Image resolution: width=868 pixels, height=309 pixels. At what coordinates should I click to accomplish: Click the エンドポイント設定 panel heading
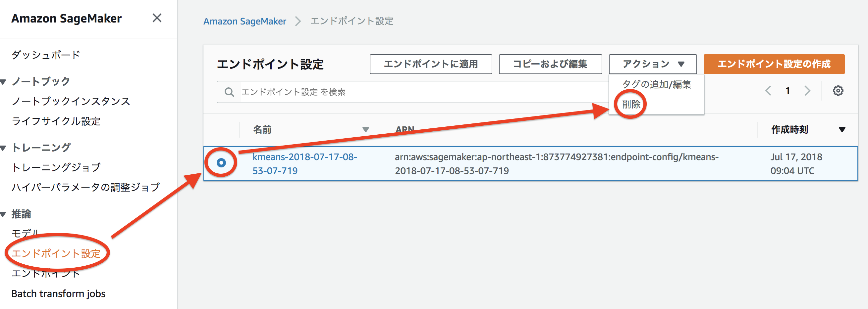point(270,64)
